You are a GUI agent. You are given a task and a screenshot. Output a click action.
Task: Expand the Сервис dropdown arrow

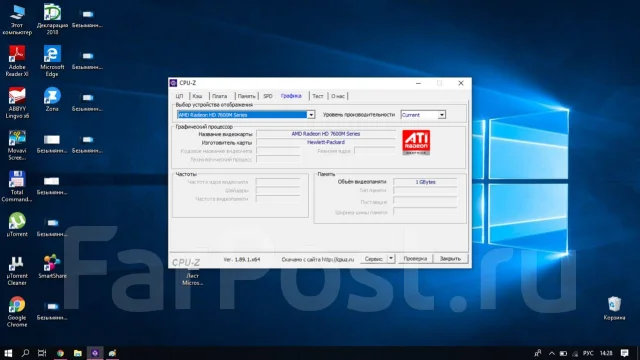(391, 258)
